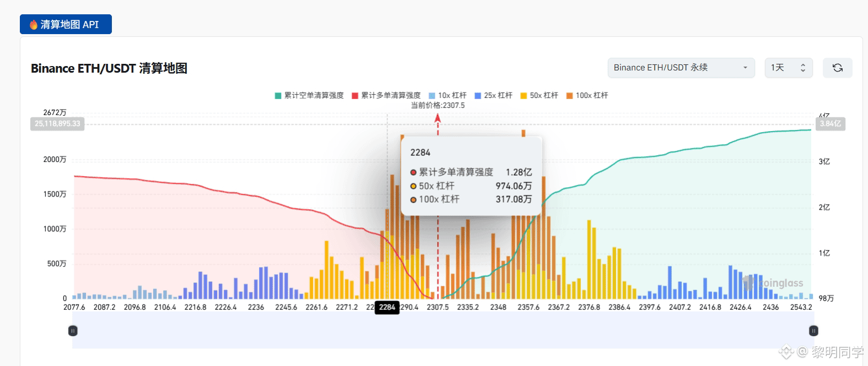Click left handle of zoom slider
This screenshot has width=868, height=366.
click(73, 331)
